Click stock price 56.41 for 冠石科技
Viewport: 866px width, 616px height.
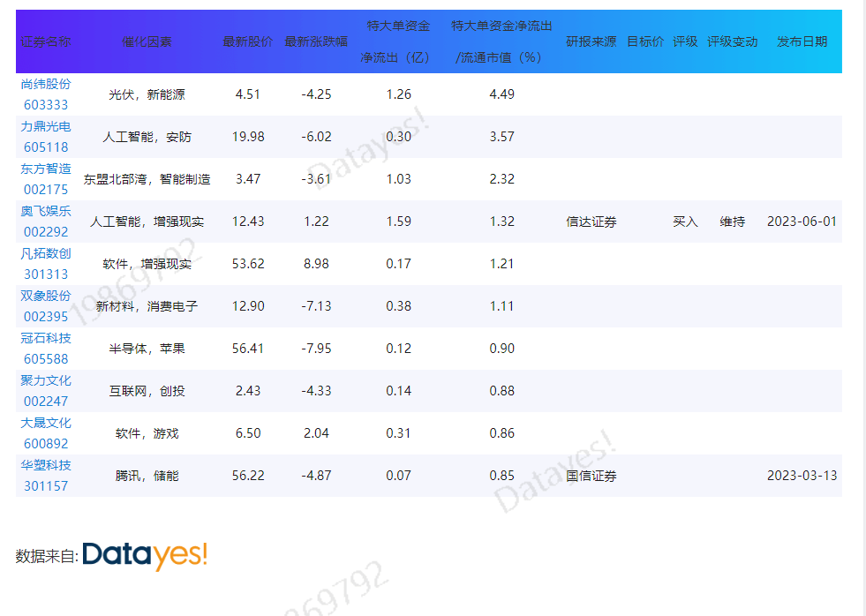(248, 349)
